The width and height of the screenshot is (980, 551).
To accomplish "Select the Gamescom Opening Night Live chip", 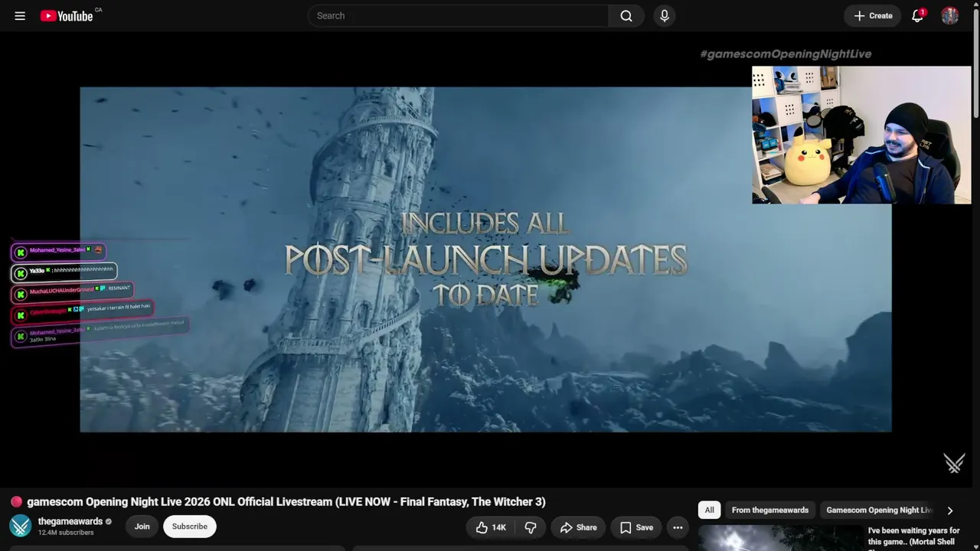I will click(x=879, y=510).
